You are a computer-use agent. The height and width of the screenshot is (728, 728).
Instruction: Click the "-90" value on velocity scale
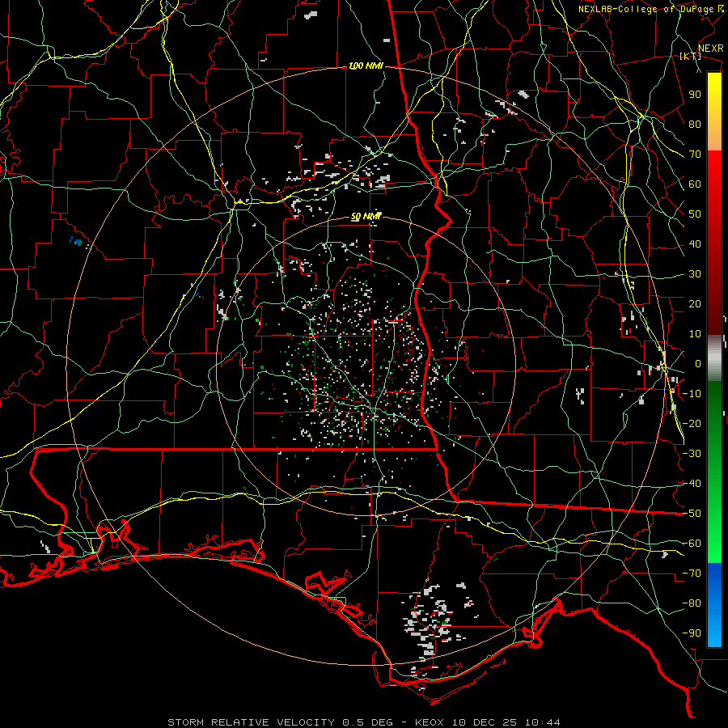pyautogui.click(x=692, y=633)
